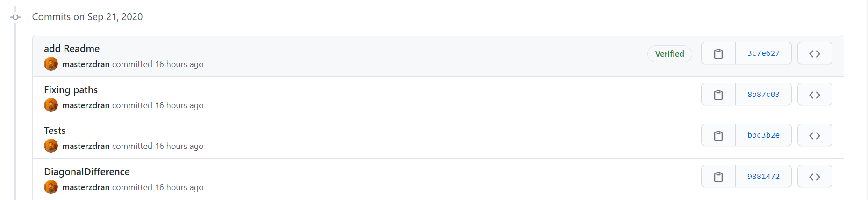
Task: Copy full SHA for commit 8b87c03
Action: point(718,95)
